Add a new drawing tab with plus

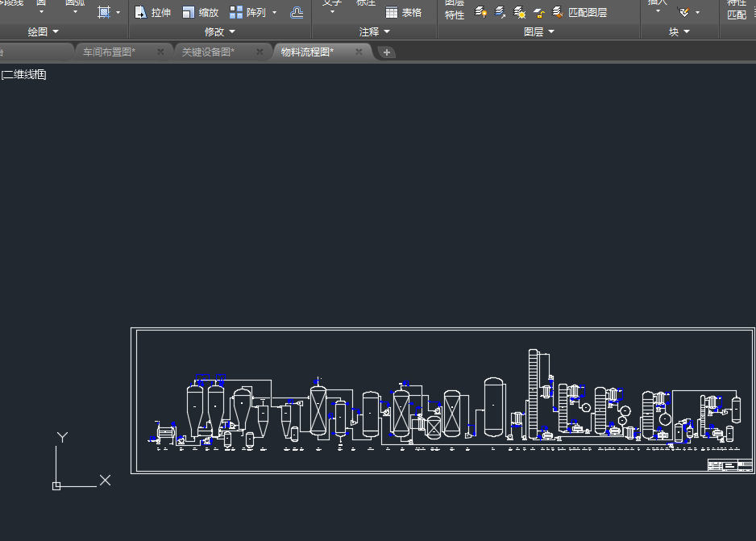[387, 52]
